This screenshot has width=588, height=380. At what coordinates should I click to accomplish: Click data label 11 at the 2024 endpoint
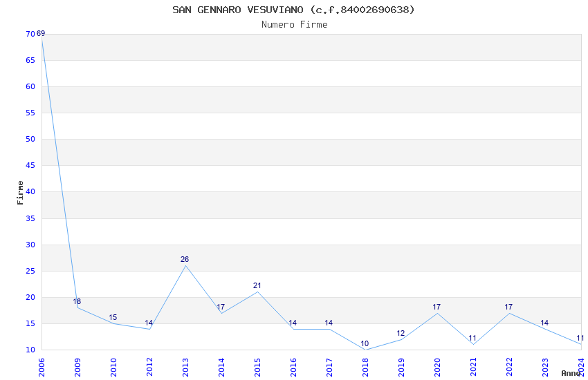tap(580, 338)
